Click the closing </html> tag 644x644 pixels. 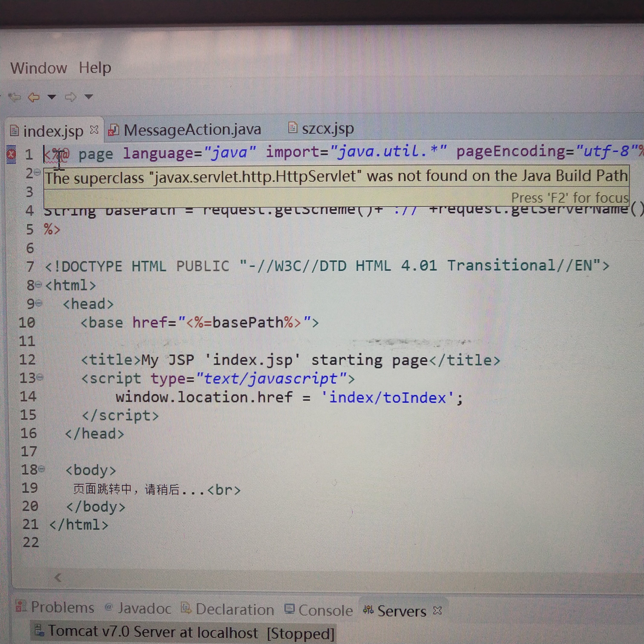tap(79, 525)
